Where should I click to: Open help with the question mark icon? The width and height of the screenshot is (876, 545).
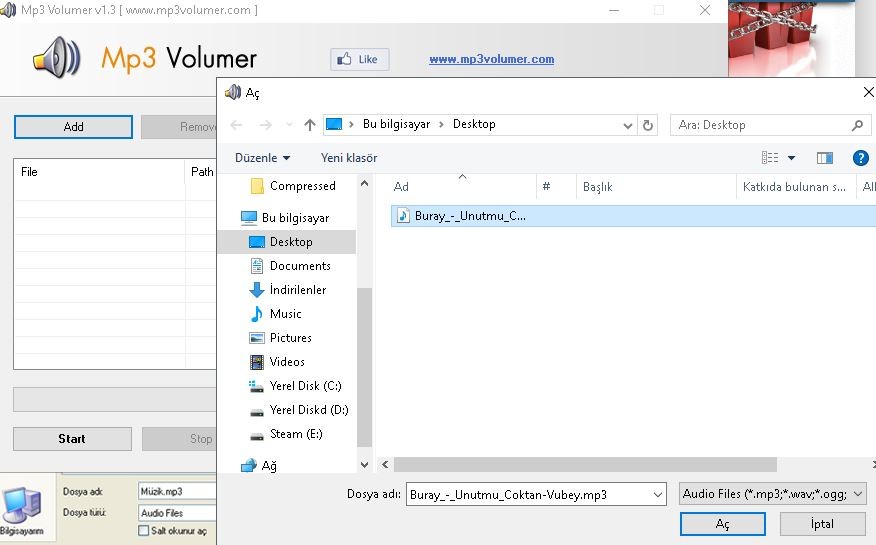tap(860, 158)
